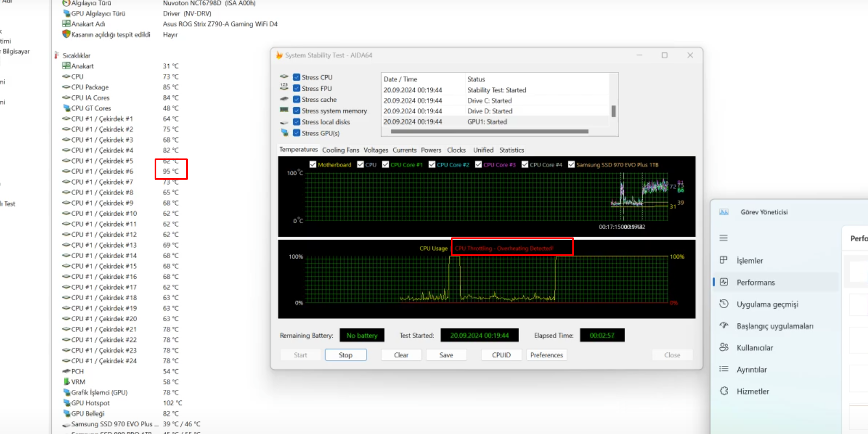Click the Stress system memory icon

[284, 110]
